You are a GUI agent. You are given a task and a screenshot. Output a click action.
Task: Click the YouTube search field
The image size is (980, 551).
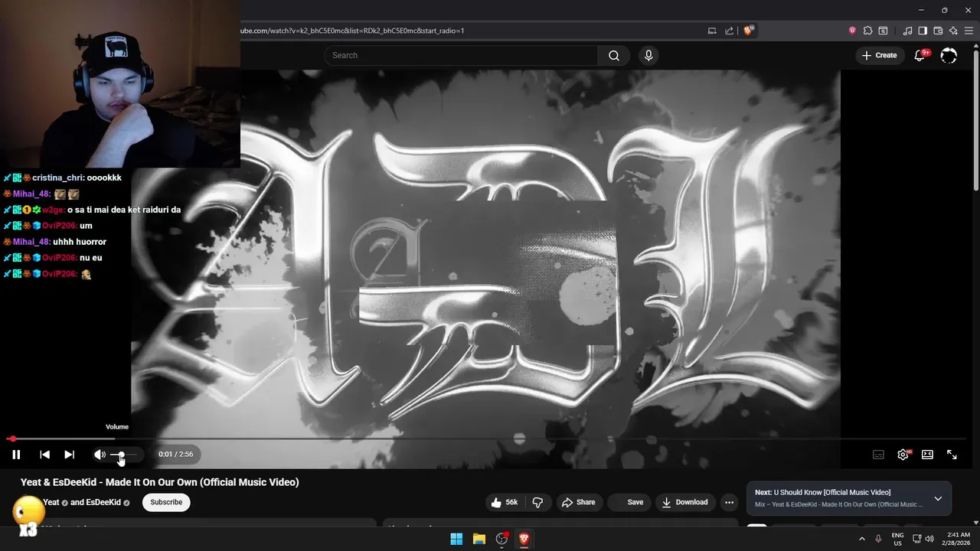(461, 55)
